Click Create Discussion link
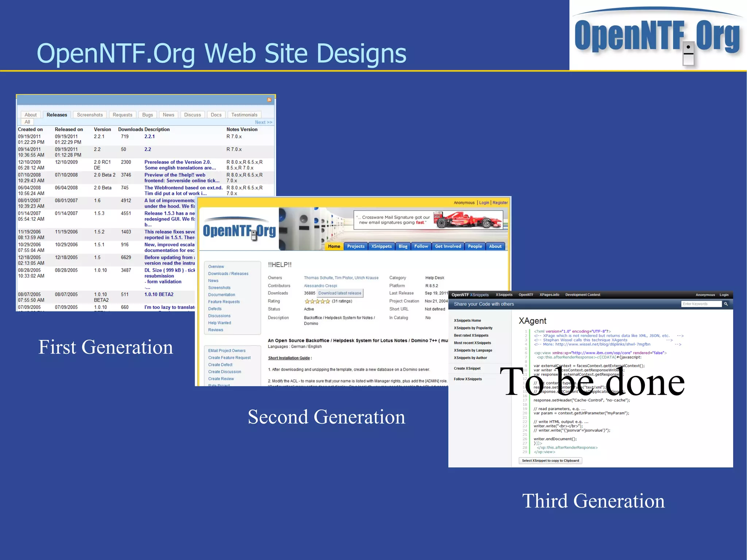This screenshot has width=747, height=560. (x=225, y=372)
